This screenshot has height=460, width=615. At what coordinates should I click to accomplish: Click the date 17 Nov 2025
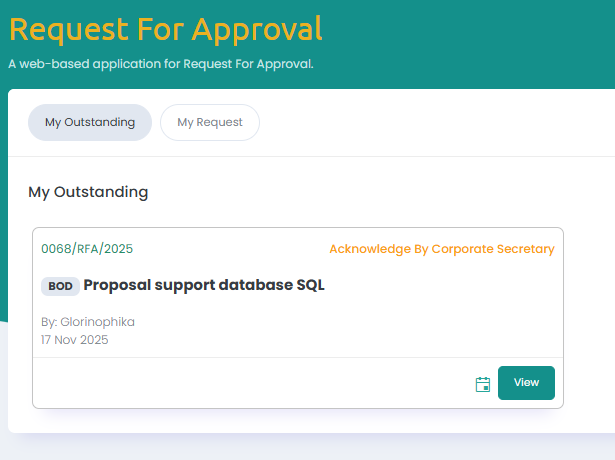(75, 340)
